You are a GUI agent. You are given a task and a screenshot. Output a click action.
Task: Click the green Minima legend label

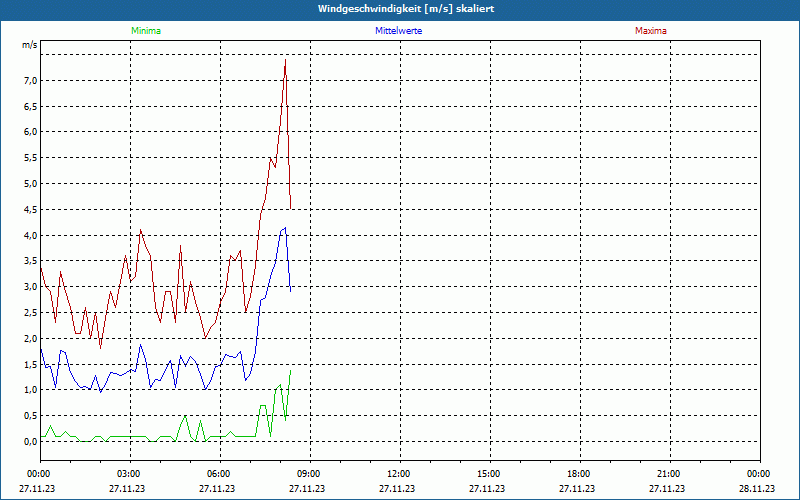coord(146,31)
